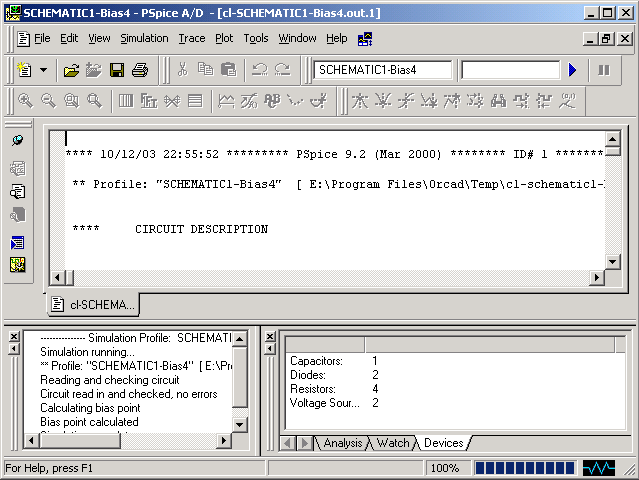The image size is (639, 480).
Task: Pause the simulation with pause button
Action: click(x=604, y=70)
